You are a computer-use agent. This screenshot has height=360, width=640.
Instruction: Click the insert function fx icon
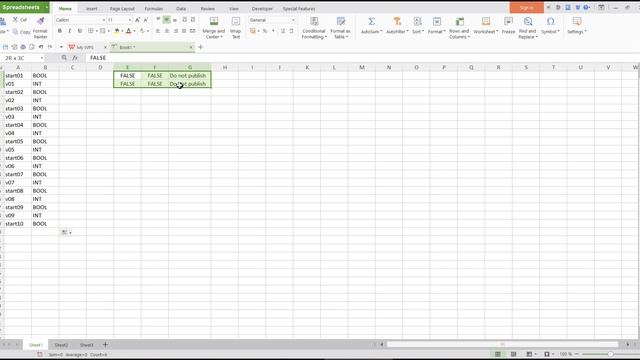75,58
